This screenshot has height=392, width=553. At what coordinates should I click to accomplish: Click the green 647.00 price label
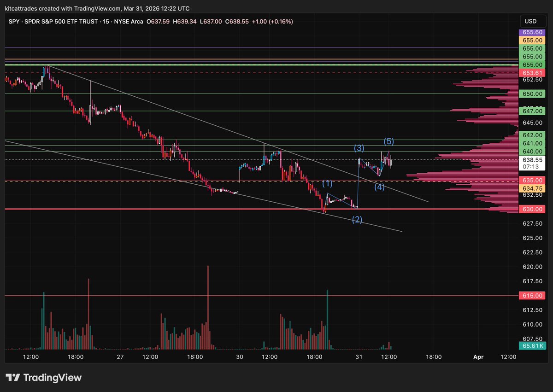(532, 111)
